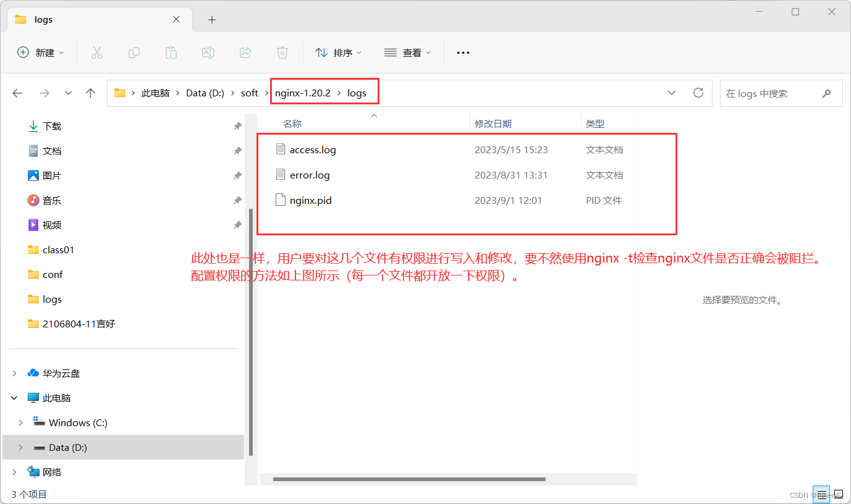Close the logs tab

(176, 19)
